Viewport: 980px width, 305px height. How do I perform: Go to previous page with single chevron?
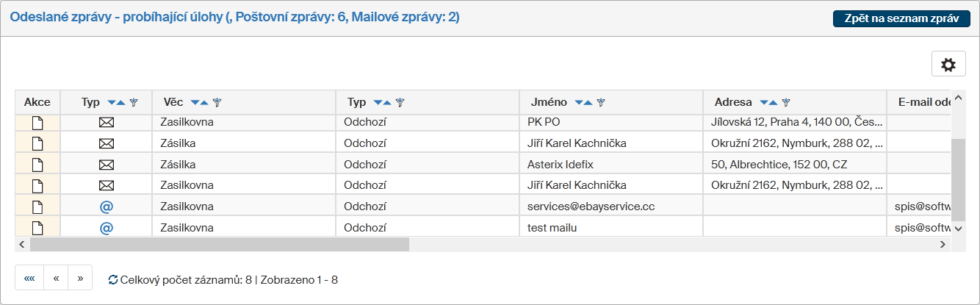pyautogui.click(x=56, y=279)
